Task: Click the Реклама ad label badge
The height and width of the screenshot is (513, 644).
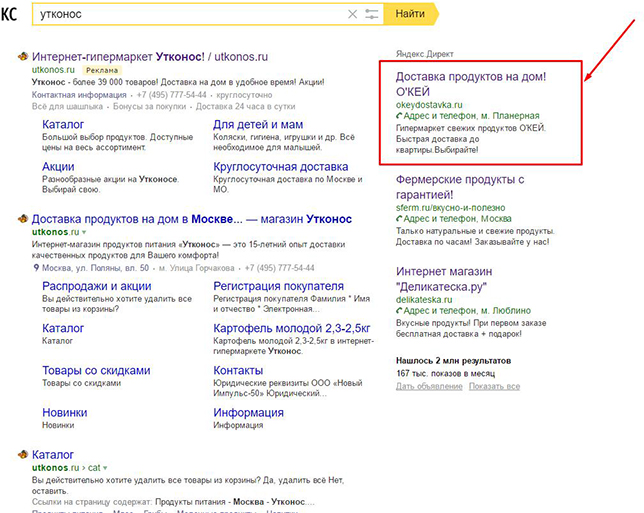Action: tap(102, 70)
